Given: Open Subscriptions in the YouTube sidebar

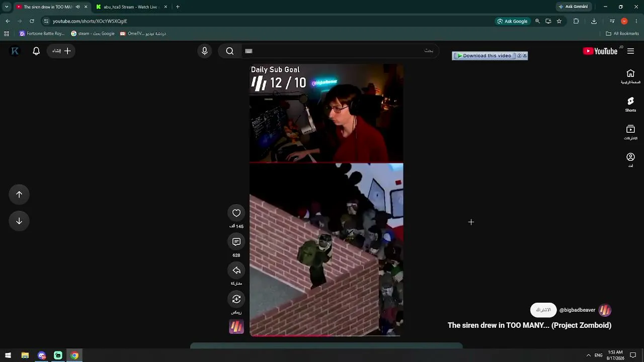Looking at the screenshot, I should click(x=630, y=133).
